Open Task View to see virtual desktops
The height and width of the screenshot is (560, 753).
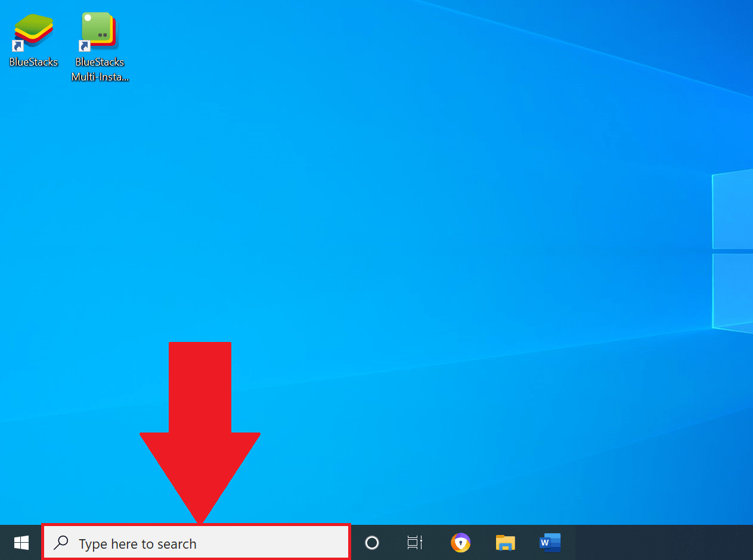(414, 543)
